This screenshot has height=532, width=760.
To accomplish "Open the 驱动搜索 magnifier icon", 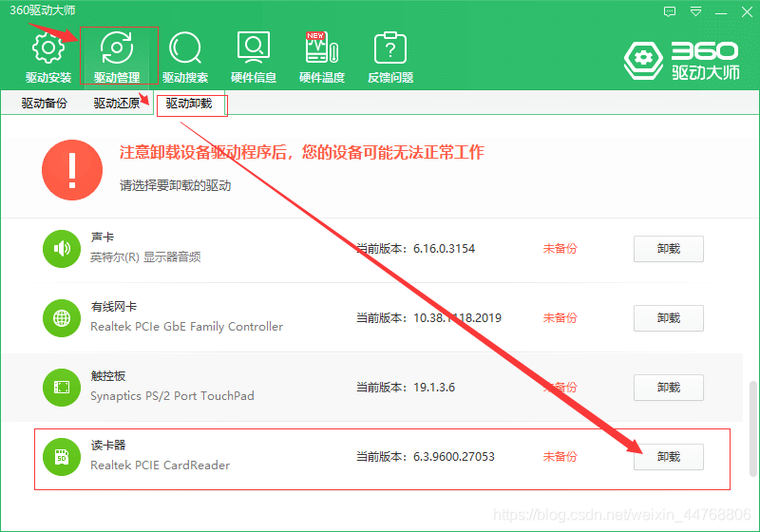I will pos(185,47).
